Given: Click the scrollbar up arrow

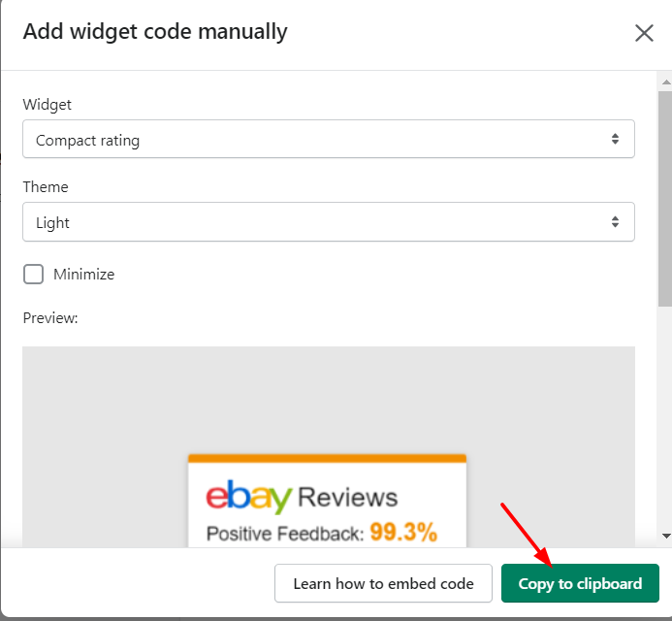Looking at the screenshot, I should [x=665, y=82].
